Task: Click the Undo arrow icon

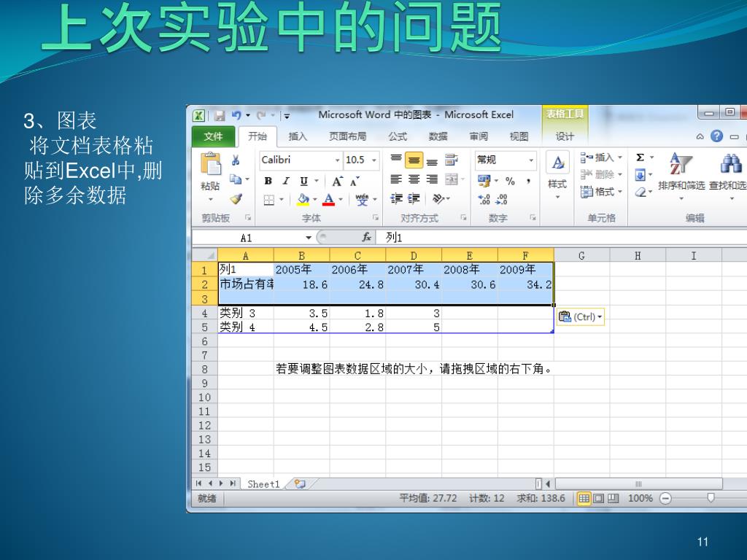Action: (236, 115)
